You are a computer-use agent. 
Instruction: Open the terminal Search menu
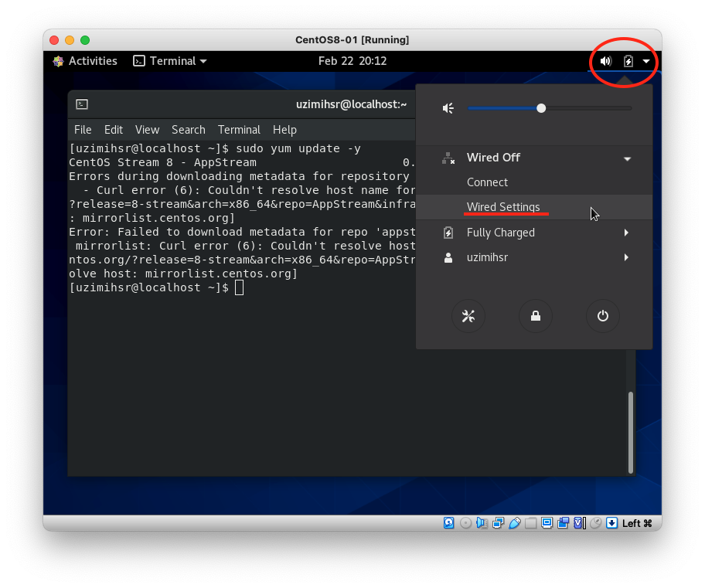tap(189, 130)
